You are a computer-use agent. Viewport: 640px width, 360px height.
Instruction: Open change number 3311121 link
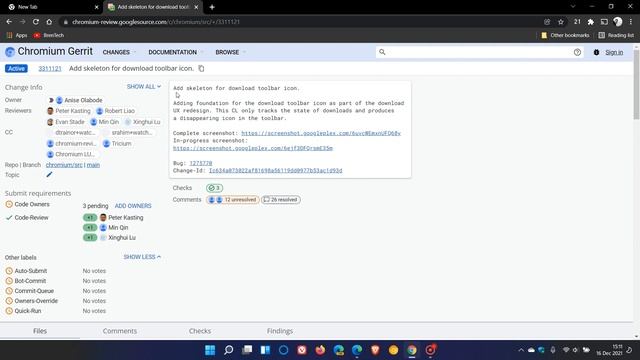(50, 69)
